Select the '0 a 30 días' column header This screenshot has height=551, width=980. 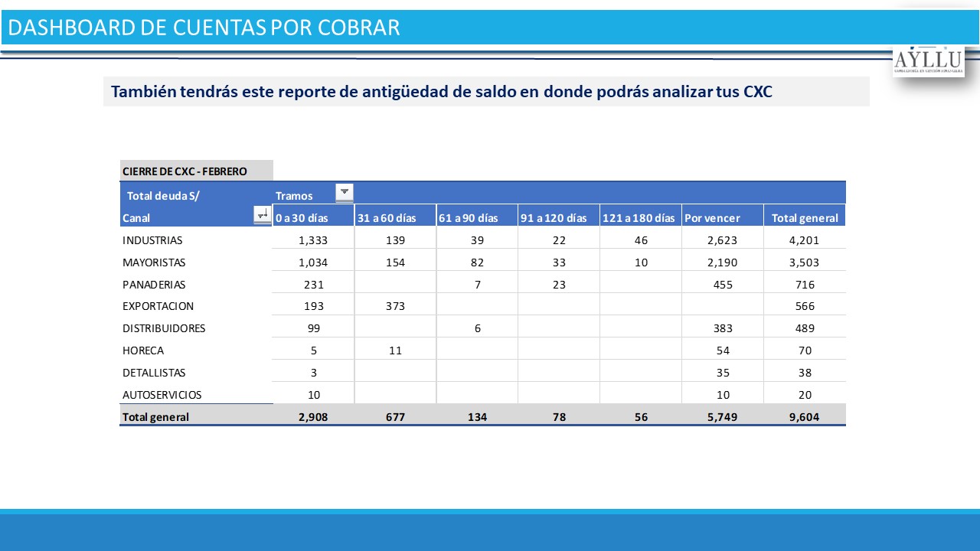[x=302, y=218]
